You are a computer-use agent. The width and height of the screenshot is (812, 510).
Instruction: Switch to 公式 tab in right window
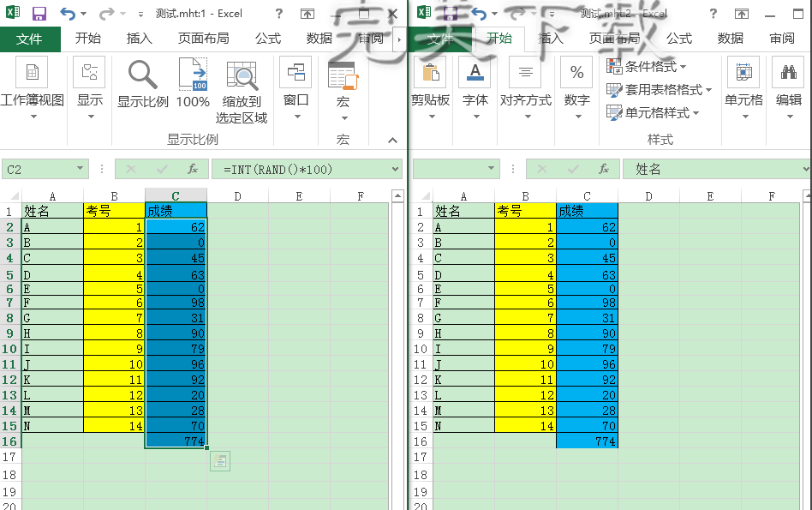coord(679,39)
